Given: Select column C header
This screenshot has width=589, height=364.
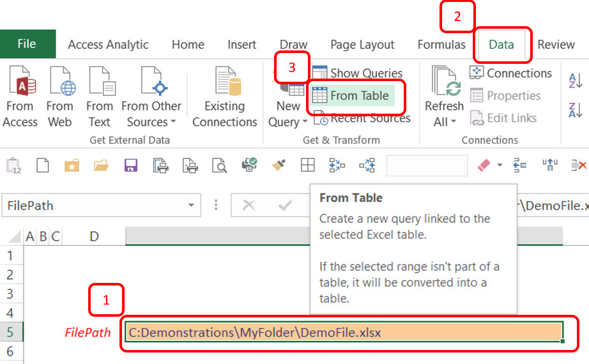Looking at the screenshot, I should (56, 236).
